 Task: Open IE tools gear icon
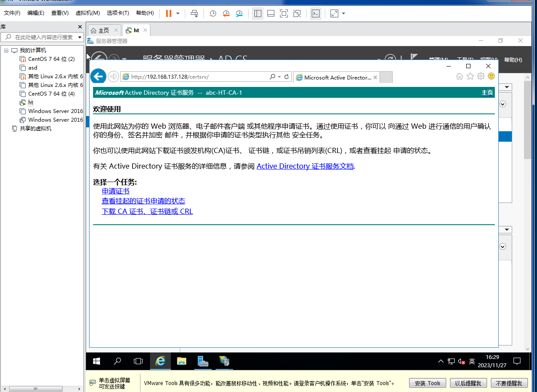coord(481,76)
